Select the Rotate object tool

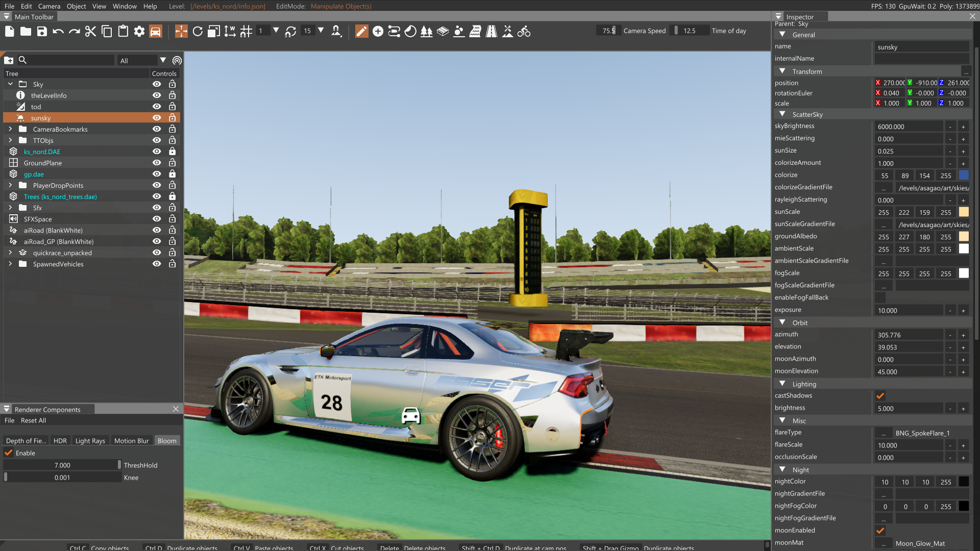198,32
